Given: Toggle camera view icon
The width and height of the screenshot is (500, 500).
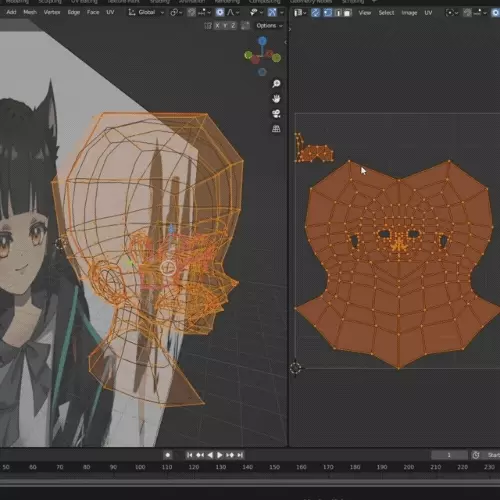Looking at the screenshot, I should click(x=276, y=114).
